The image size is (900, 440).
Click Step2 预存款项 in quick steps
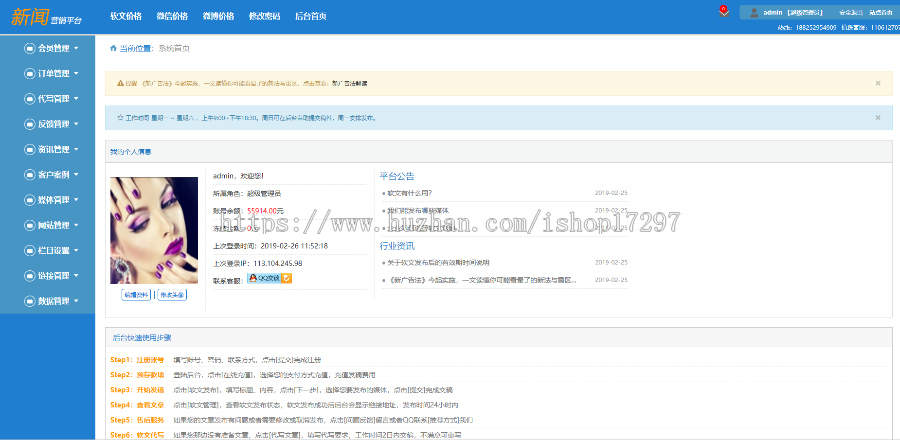tap(137, 375)
